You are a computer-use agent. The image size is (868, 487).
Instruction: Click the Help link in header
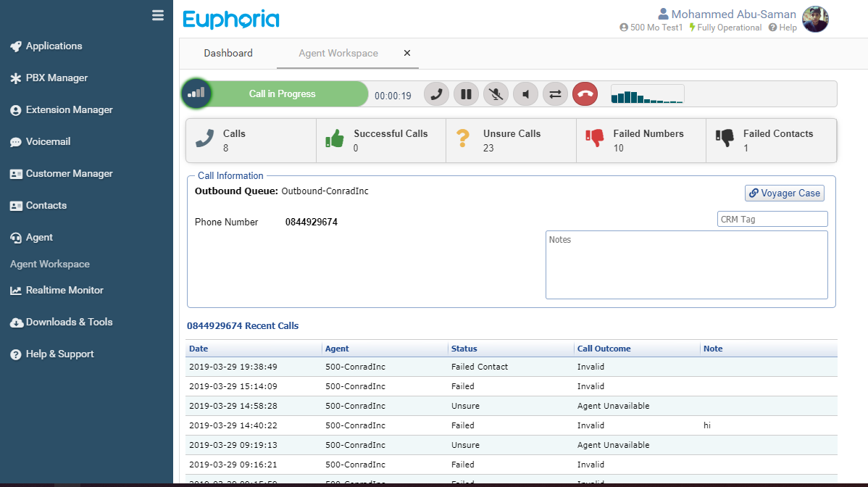tap(783, 28)
